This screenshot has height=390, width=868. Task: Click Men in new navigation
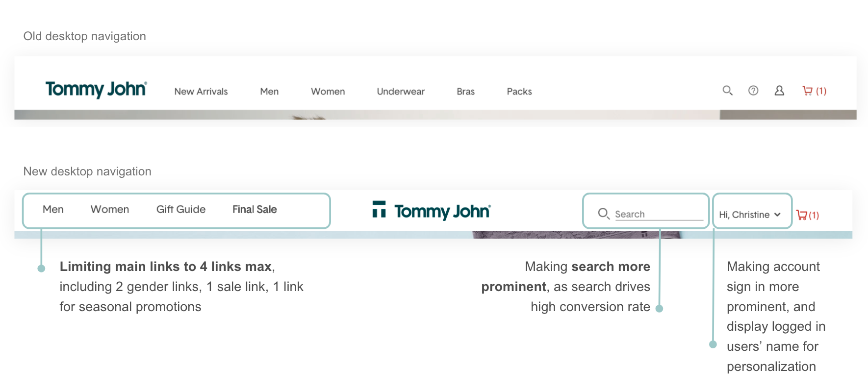coord(53,209)
